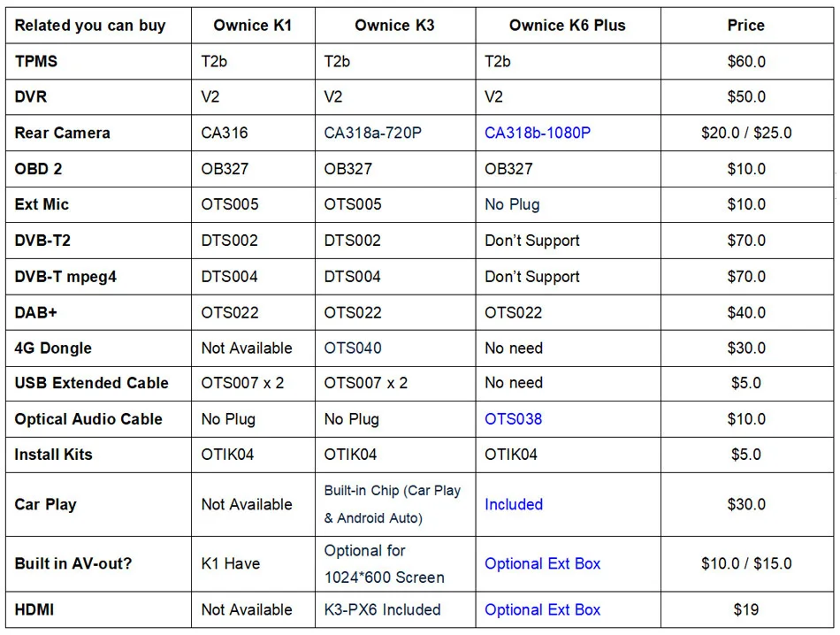This screenshot has width=840, height=635.
Task: Click the $60.0 TPMS price cell
Action: pos(745,61)
